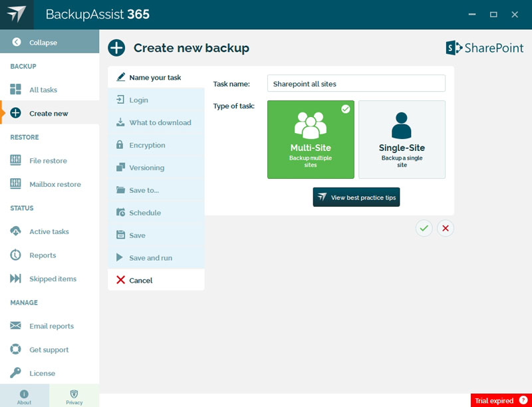
Task: Open Privacy shield at sidebar bottom
Action: 74,396
